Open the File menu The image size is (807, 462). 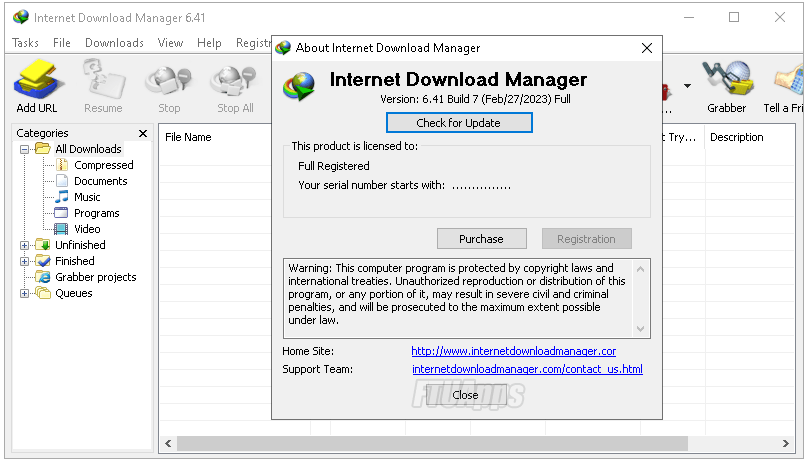point(62,43)
